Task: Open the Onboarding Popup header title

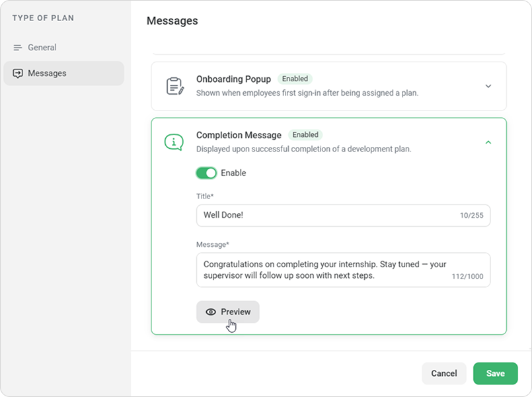Action: click(233, 79)
